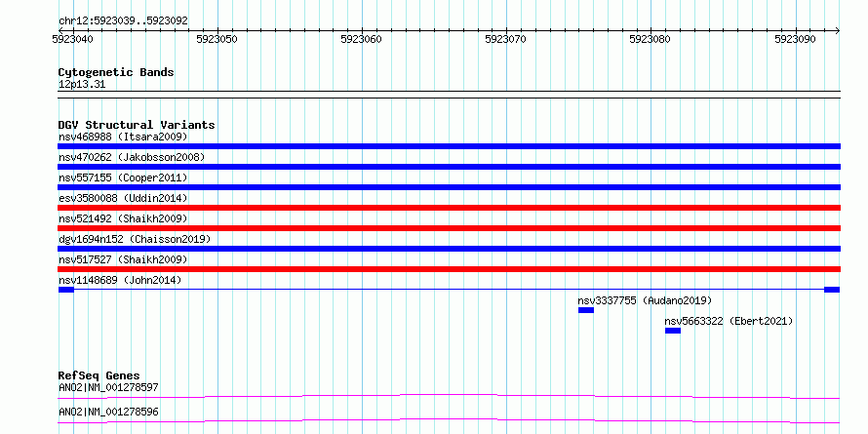
Task: Select small blue block under nsv3337755
Action: tap(586, 310)
